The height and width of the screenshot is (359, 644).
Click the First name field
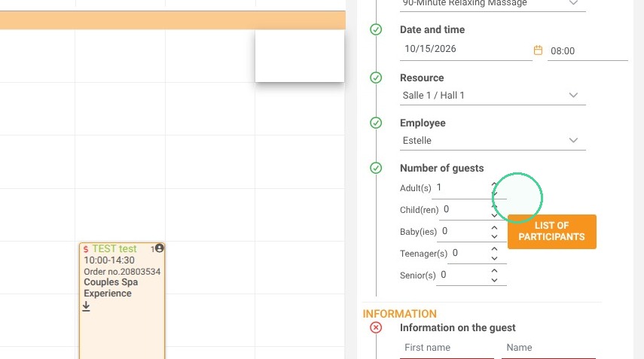pyautogui.click(x=447, y=348)
